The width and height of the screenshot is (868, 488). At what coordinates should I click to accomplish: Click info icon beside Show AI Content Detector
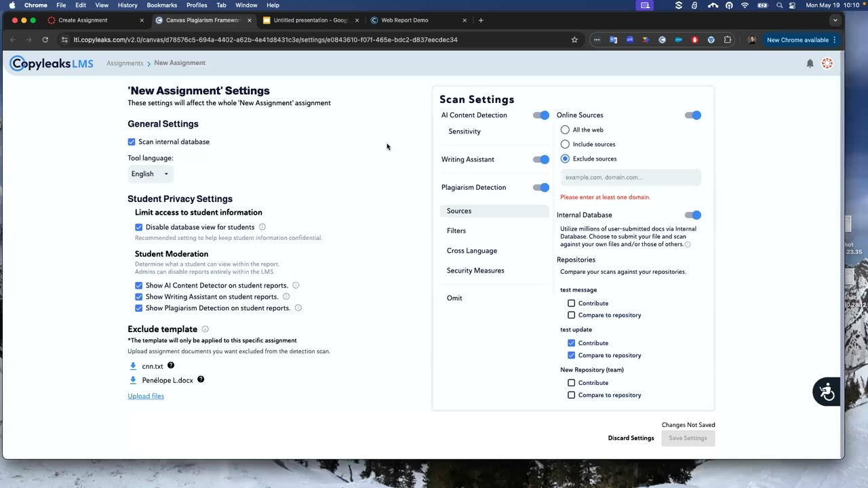(296, 285)
